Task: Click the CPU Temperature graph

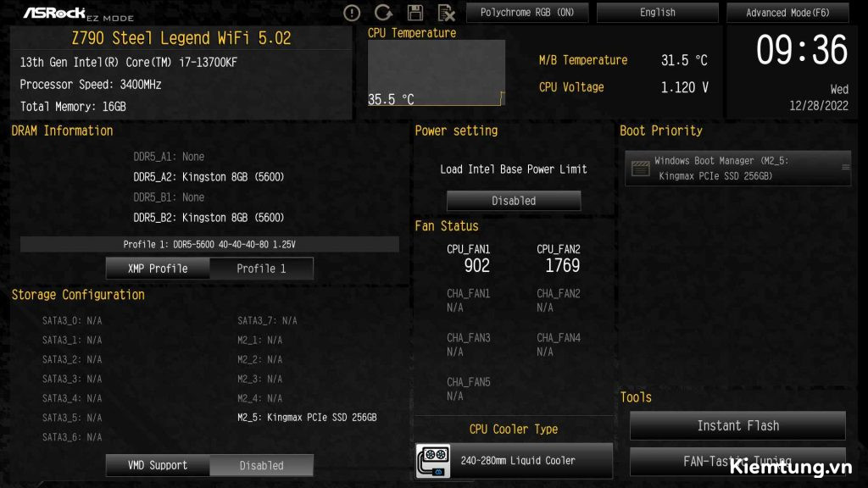Action: (437, 73)
